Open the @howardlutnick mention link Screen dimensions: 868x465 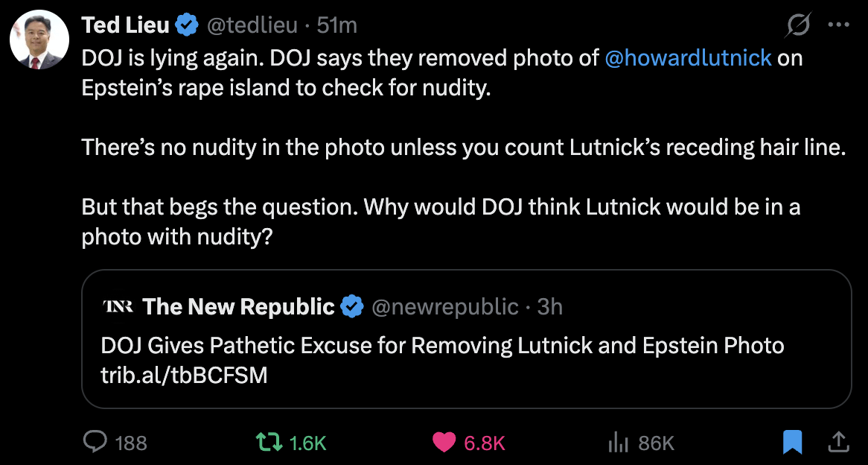click(688, 57)
